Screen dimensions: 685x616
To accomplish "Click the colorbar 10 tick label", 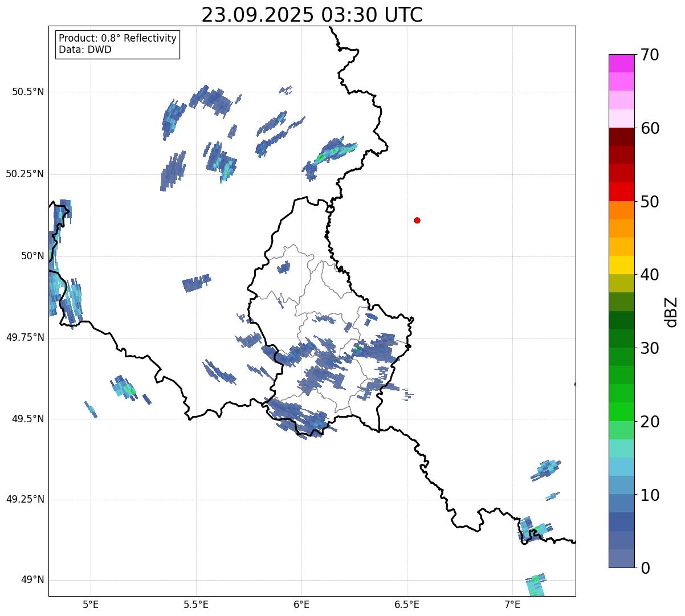I will coord(650,495).
